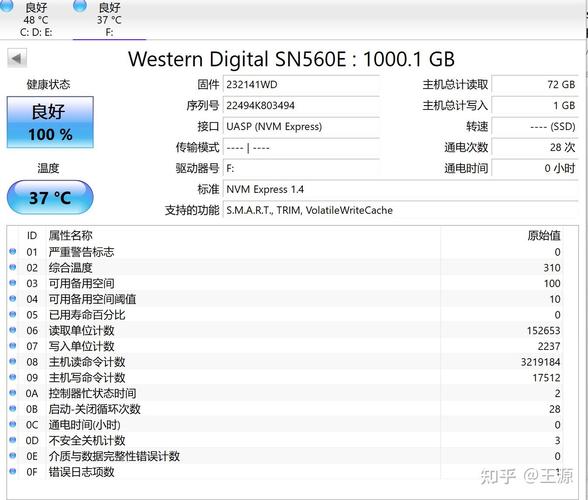Image resolution: width=588 pixels, height=500 pixels.
Task: Select standard field NVM Express 1.4
Action: point(400,189)
